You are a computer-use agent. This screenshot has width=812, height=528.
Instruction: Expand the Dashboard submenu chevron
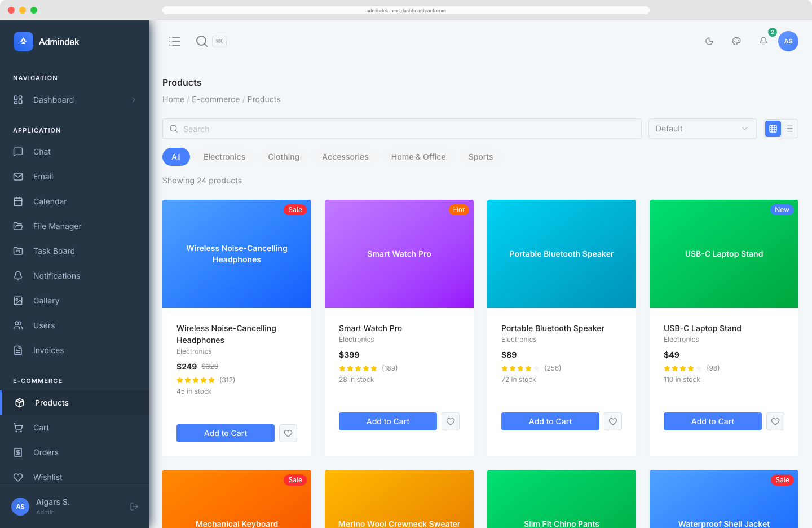[x=134, y=100]
